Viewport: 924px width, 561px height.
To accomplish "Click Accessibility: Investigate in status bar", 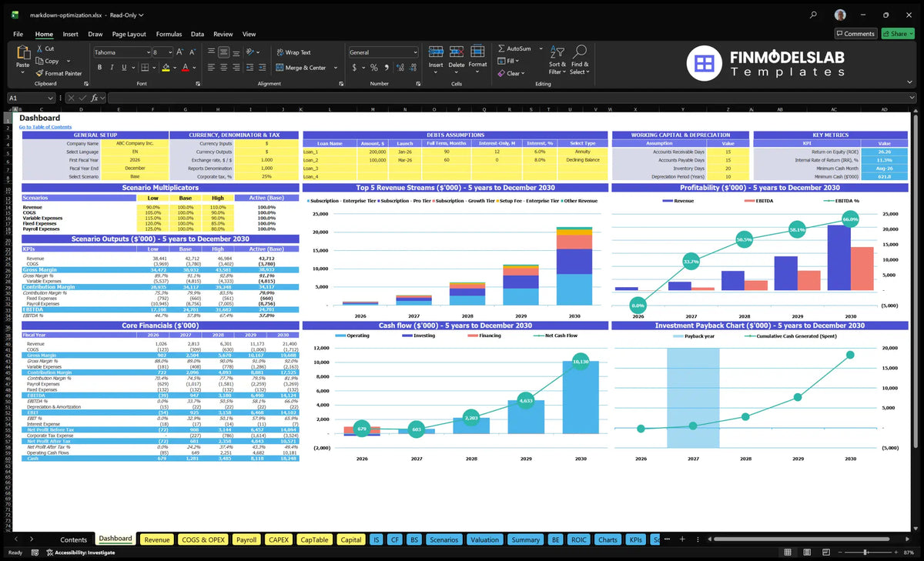I will point(79,553).
